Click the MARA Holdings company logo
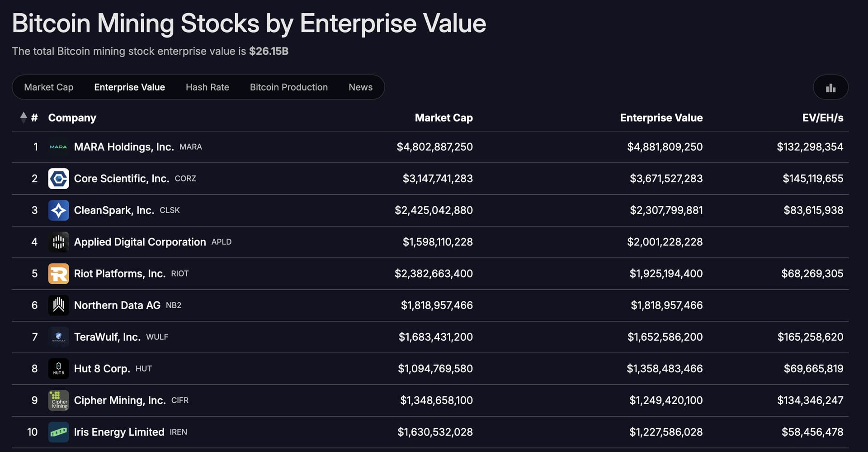Image resolution: width=868 pixels, height=452 pixels. point(58,147)
